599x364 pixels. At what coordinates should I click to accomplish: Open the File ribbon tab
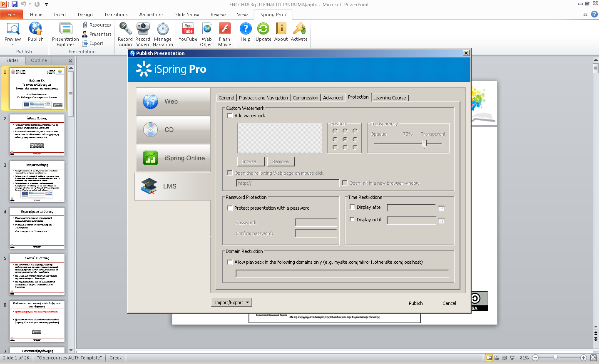coord(11,15)
